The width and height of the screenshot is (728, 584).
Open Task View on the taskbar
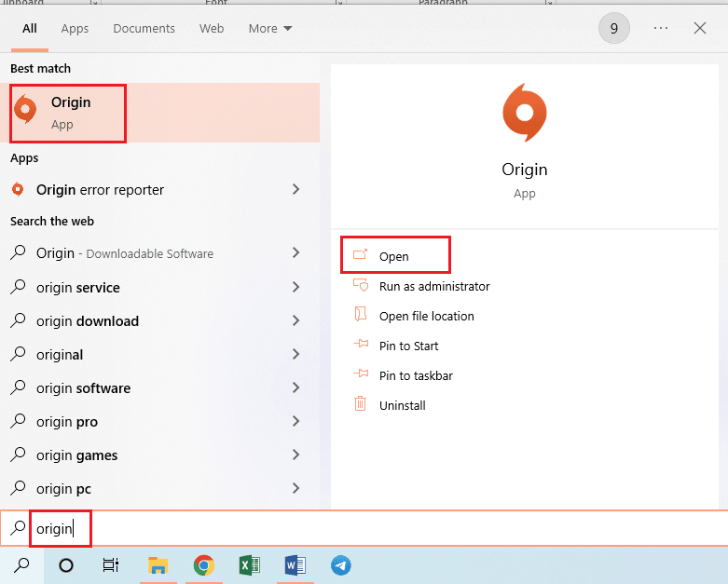click(x=111, y=565)
